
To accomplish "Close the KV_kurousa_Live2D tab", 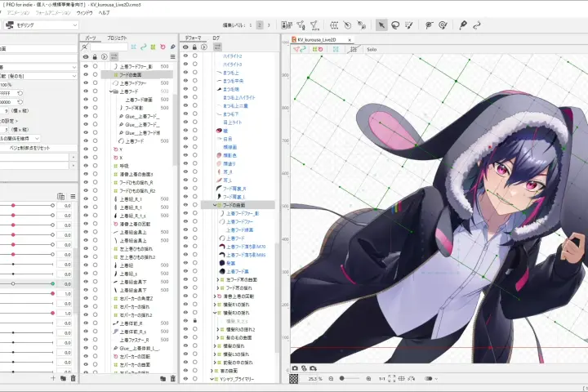I will [350, 40].
